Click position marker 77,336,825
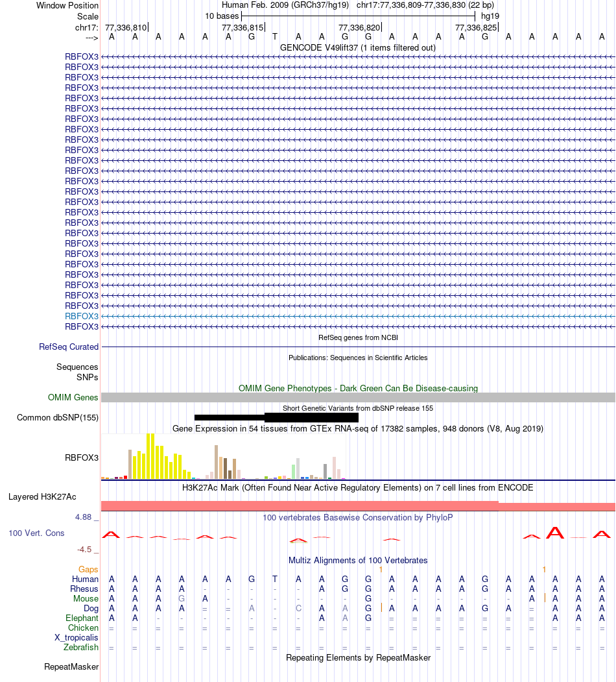The height and width of the screenshot is (682, 616). point(476,27)
